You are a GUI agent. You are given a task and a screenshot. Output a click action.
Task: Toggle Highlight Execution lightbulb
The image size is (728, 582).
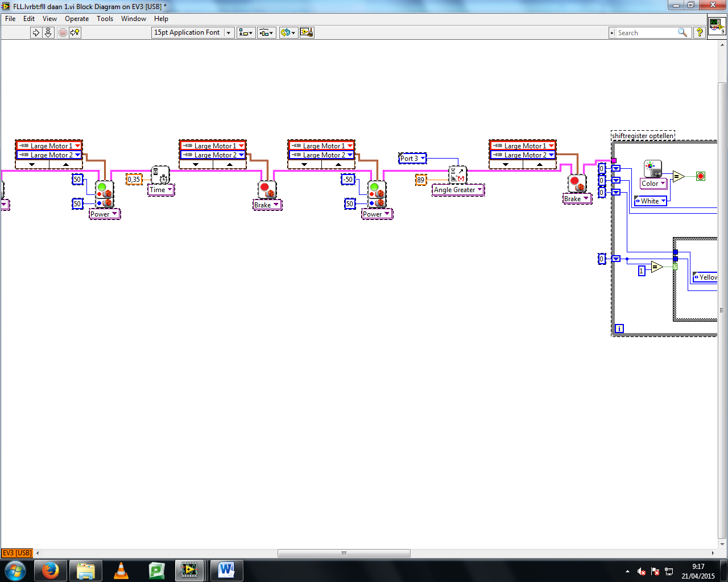(x=75, y=33)
